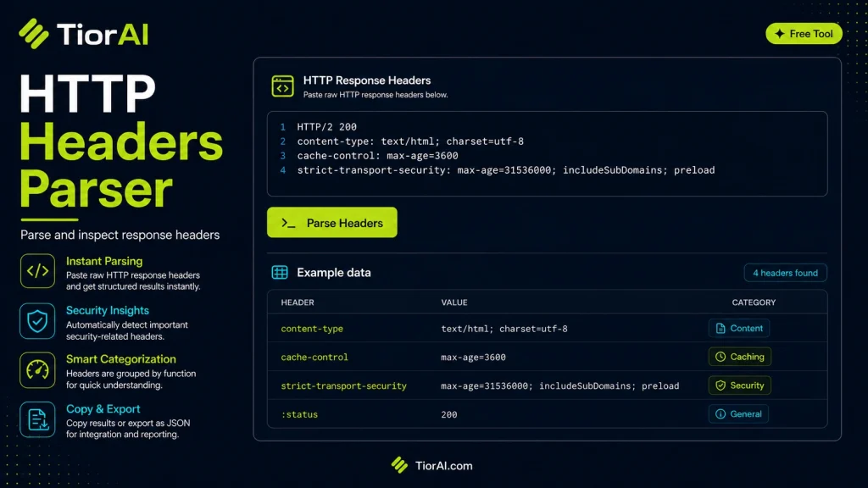Click the info icon in General tag
The width and height of the screenshot is (868, 488).
(x=721, y=413)
